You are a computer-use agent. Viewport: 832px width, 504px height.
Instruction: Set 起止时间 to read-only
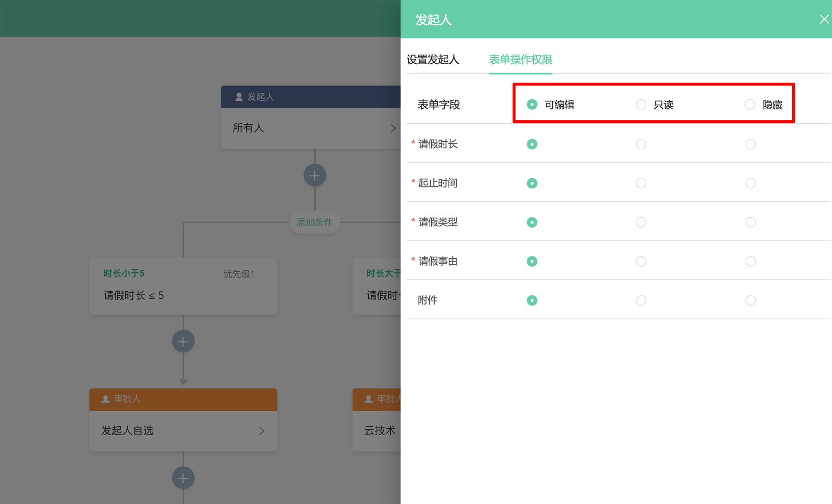pyautogui.click(x=641, y=183)
